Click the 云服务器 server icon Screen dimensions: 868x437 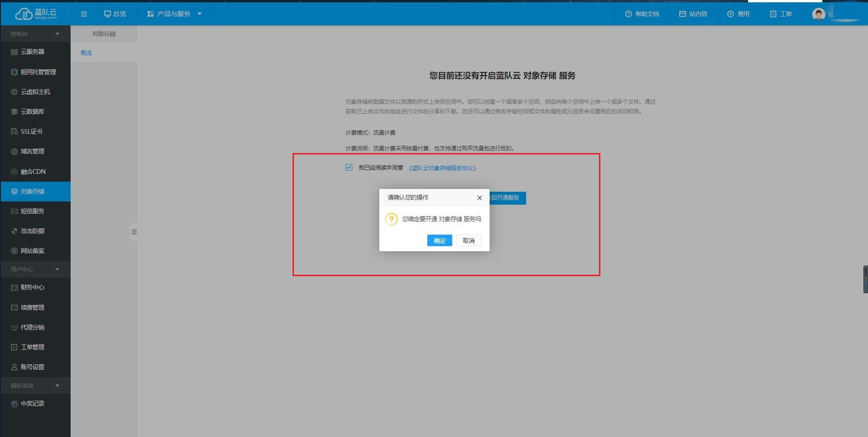[14, 52]
